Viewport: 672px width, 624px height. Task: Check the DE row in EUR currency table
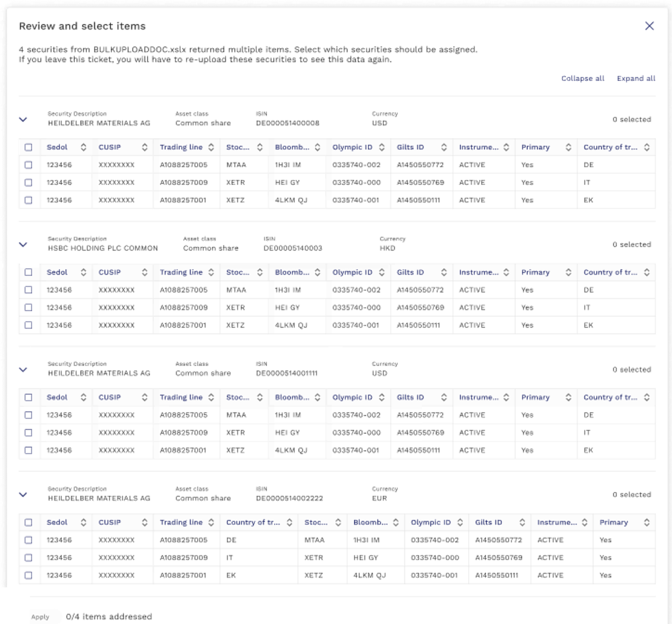28,540
